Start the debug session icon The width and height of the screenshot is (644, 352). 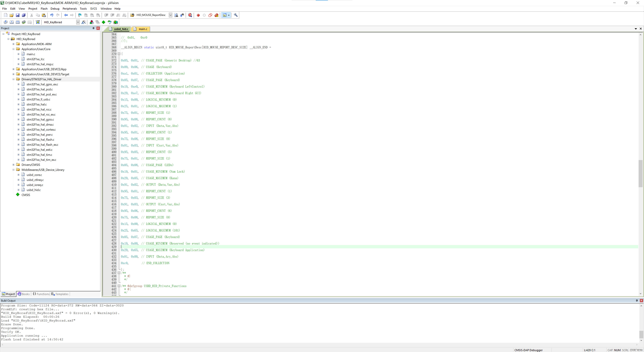tap(190, 15)
